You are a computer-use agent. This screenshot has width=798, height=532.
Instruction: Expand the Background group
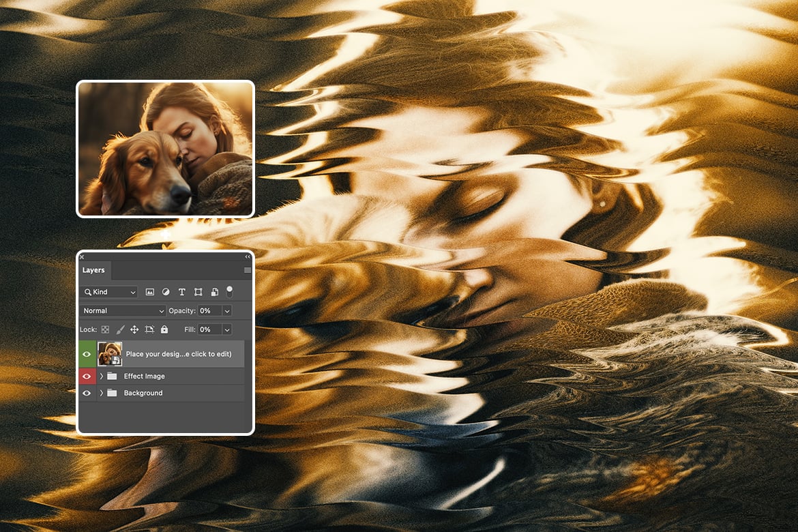coord(101,393)
